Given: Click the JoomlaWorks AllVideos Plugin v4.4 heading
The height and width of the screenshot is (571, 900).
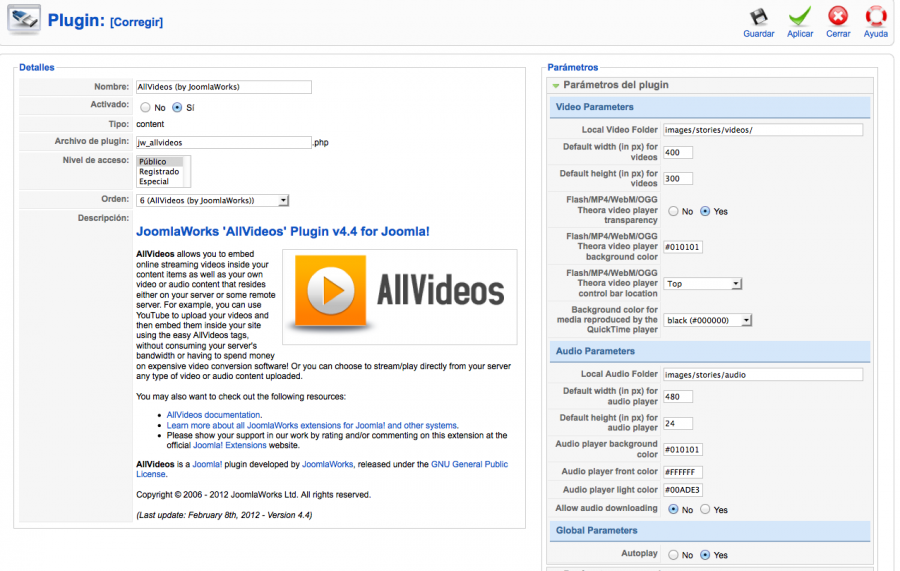Looking at the screenshot, I should pyautogui.click(x=282, y=231).
